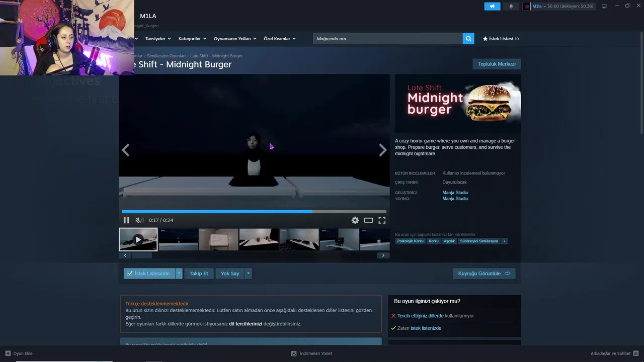
Task: Advance to next media with right arrow
Action: pyautogui.click(x=383, y=150)
